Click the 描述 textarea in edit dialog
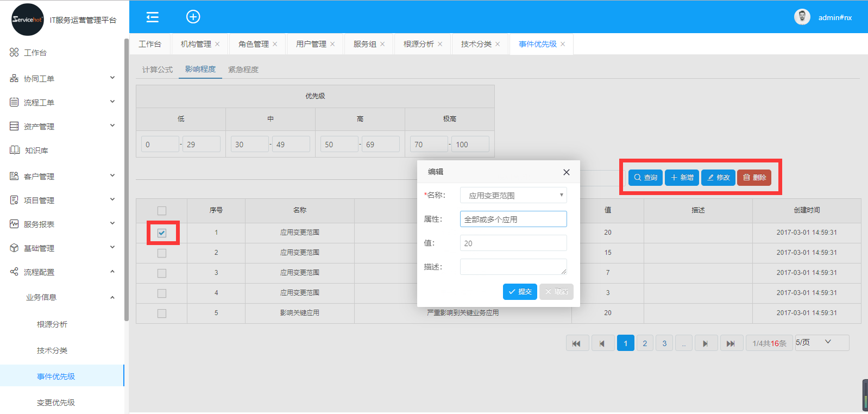Viewport: 868px width, 414px height. click(x=513, y=267)
